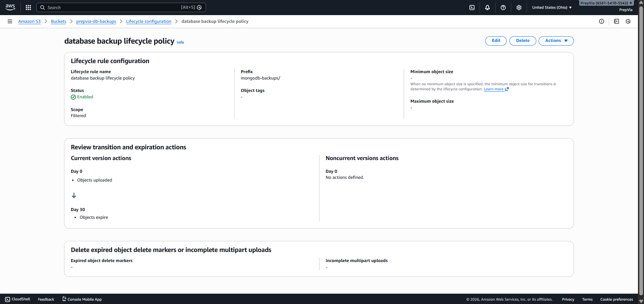
Task: Expand the Actions dropdown button
Action: point(556,41)
